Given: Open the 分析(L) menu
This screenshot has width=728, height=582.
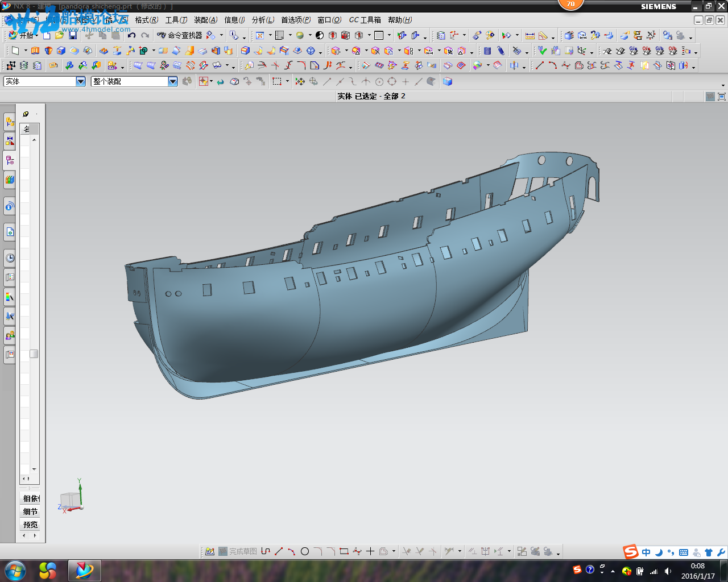Looking at the screenshot, I should pos(263,20).
